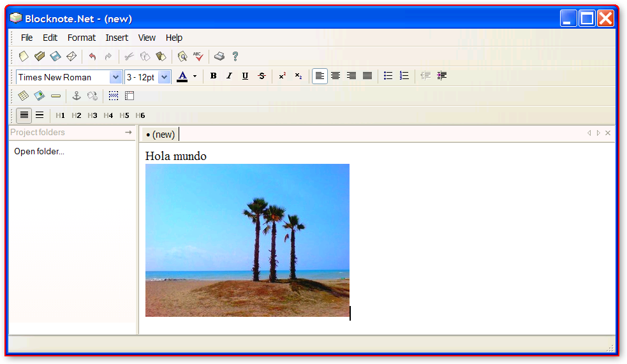Click the undo arrow icon
Screen dimensions: 627x364
point(92,57)
